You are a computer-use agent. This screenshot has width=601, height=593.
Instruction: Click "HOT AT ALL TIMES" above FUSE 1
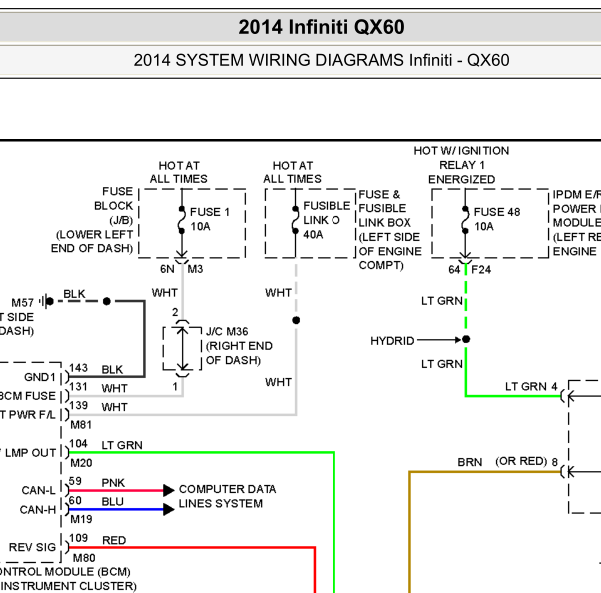click(x=179, y=172)
